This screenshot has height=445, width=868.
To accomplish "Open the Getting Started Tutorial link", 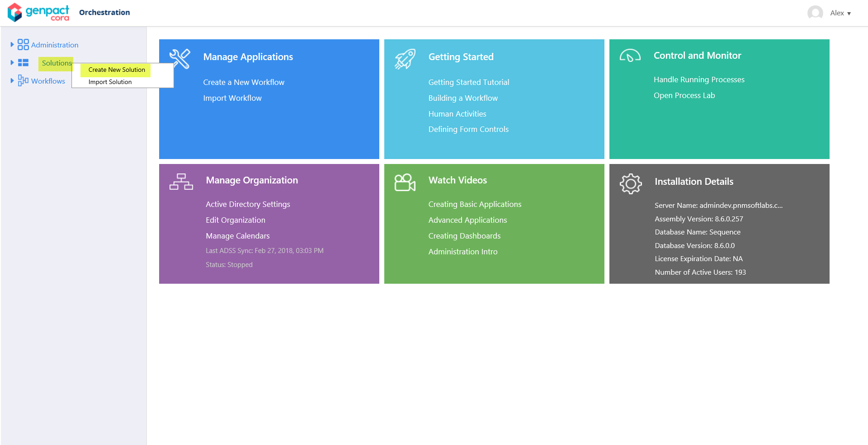I will click(x=469, y=82).
